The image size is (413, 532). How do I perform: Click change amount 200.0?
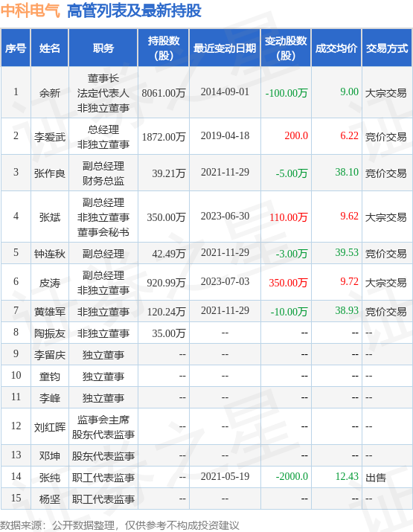click(x=296, y=135)
